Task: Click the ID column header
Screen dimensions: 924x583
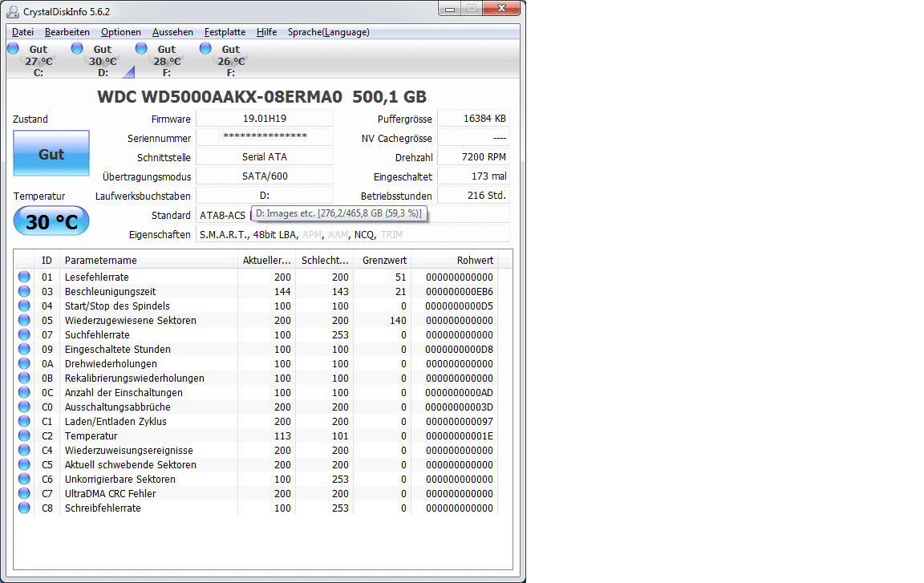Action: pyautogui.click(x=47, y=261)
